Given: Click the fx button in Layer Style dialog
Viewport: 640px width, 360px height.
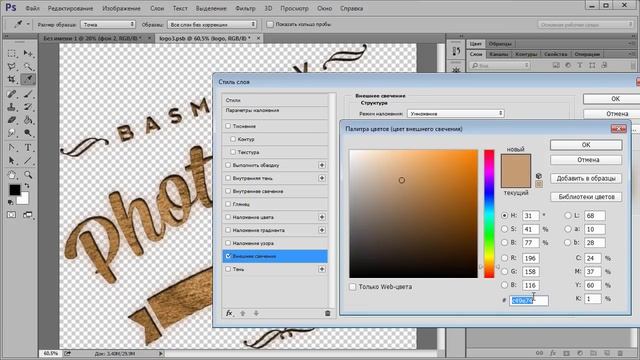Looking at the screenshot, I should click(229, 313).
